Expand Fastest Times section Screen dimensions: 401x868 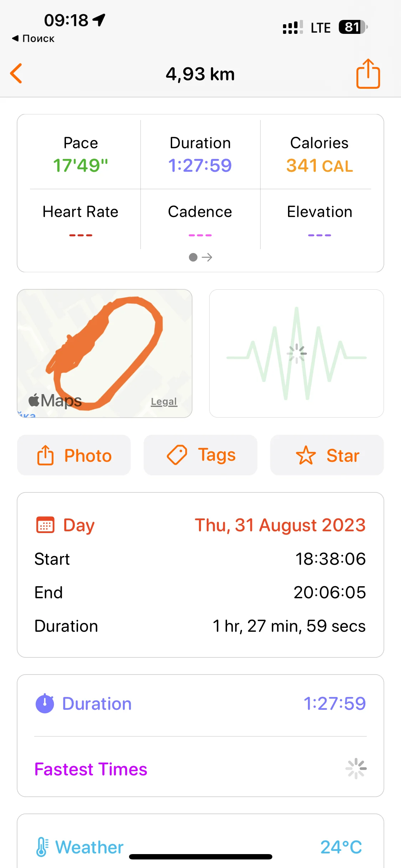click(200, 769)
